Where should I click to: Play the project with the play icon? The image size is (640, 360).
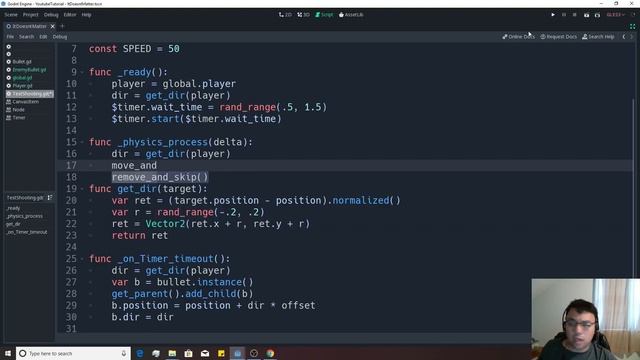(553, 15)
